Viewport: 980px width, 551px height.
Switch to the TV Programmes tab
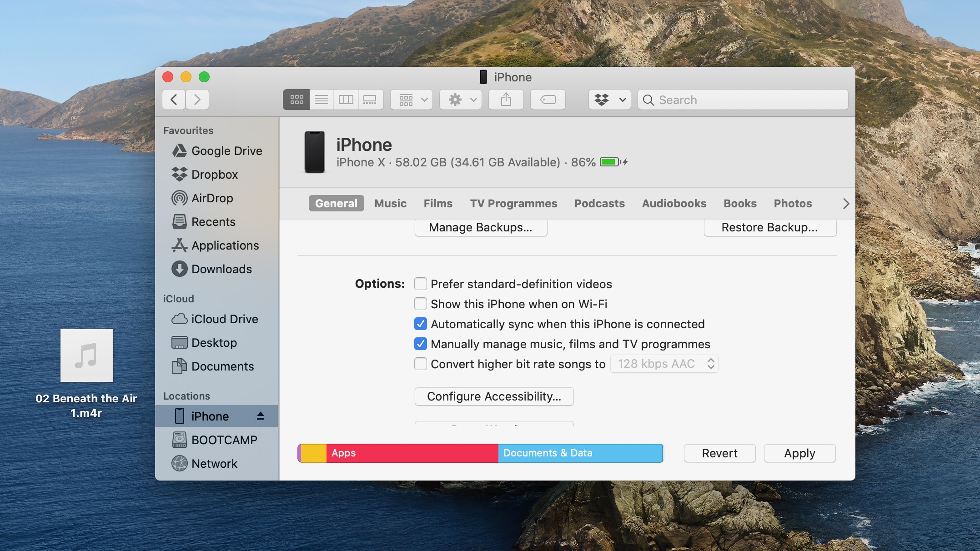[x=513, y=203]
